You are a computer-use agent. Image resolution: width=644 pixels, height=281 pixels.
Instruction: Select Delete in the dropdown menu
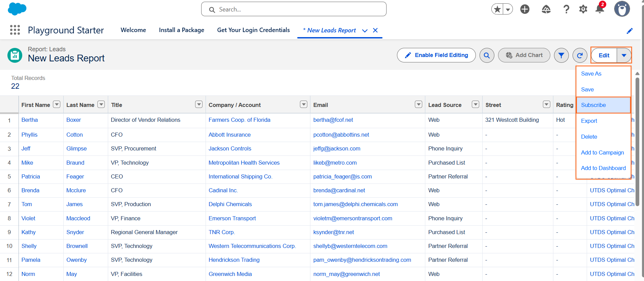pyautogui.click(x=589, y=137)
